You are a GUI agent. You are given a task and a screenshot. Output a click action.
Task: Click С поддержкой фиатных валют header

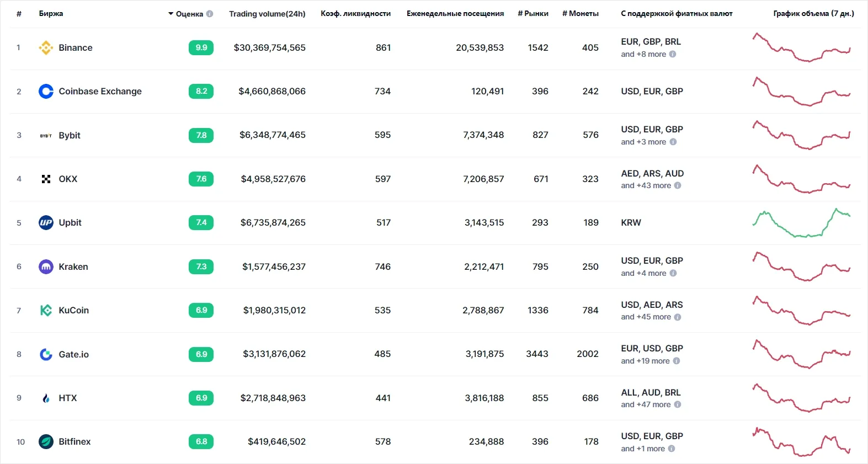point(677,14)
